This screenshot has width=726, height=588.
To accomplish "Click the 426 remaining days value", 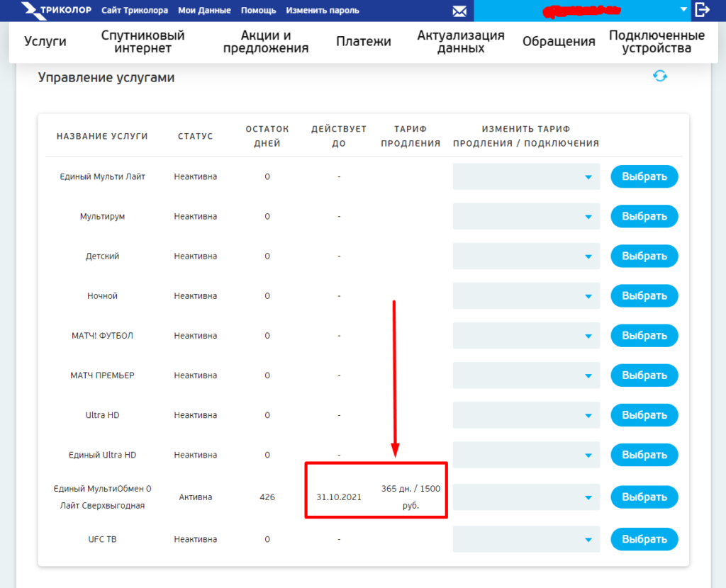I will (267, 497).
